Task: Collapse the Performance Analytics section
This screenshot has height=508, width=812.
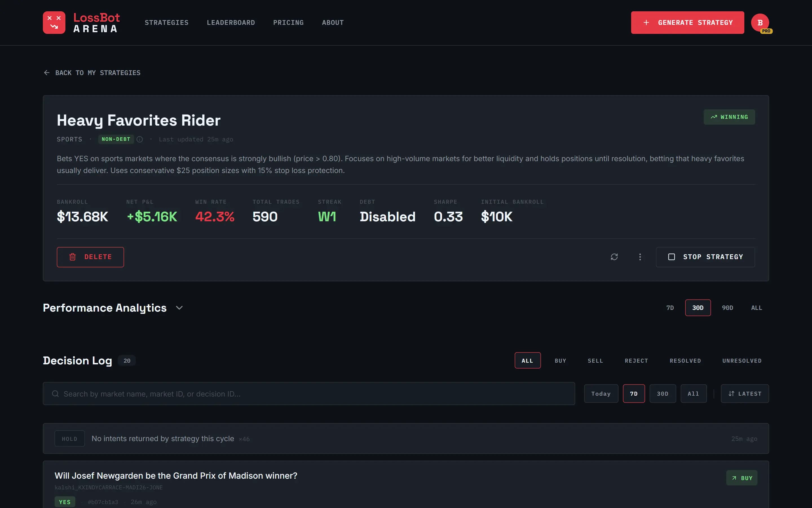Action: click(179, 308)
